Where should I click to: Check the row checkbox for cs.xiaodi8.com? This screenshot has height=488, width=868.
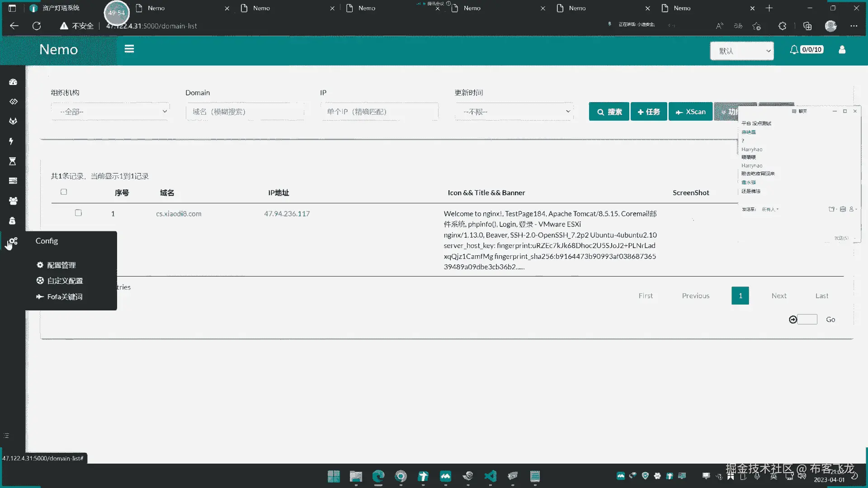point(78,213)
